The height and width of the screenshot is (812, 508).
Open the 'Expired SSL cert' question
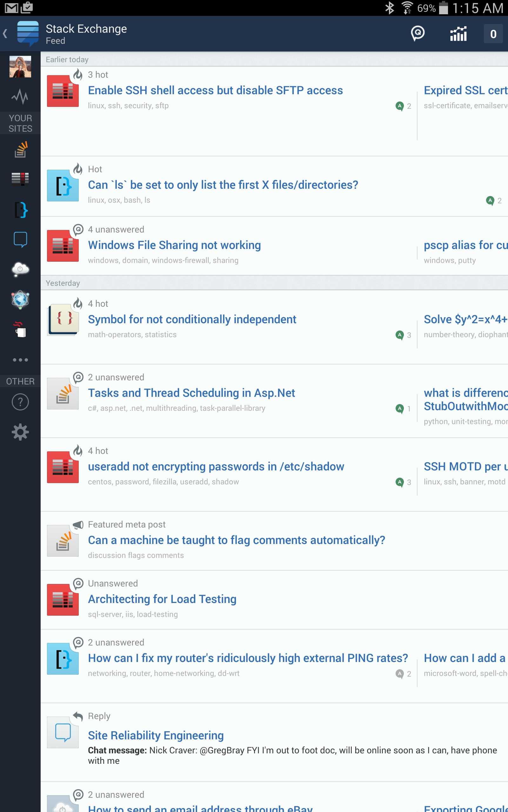(x=466, y=90)
